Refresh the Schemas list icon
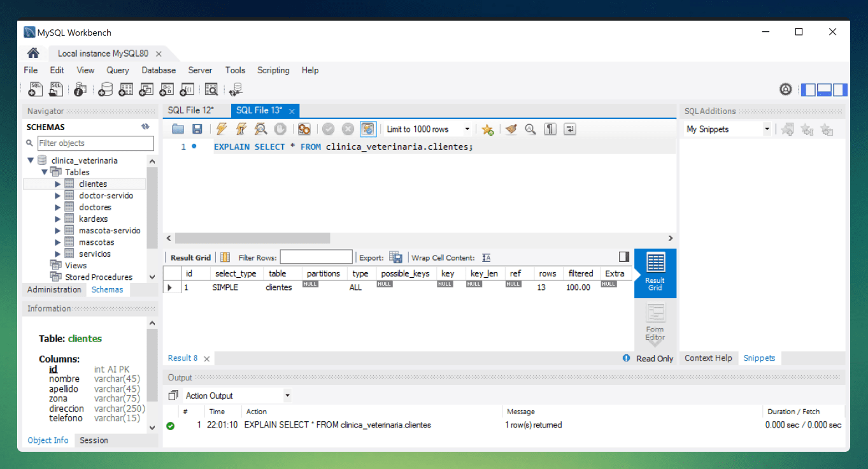 [145, 127]
